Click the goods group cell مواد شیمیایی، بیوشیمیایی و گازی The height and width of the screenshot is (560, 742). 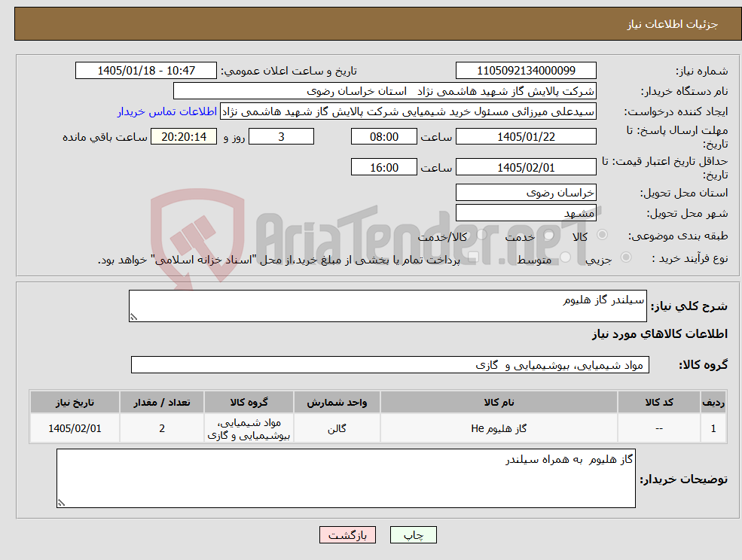pos(249,428)
